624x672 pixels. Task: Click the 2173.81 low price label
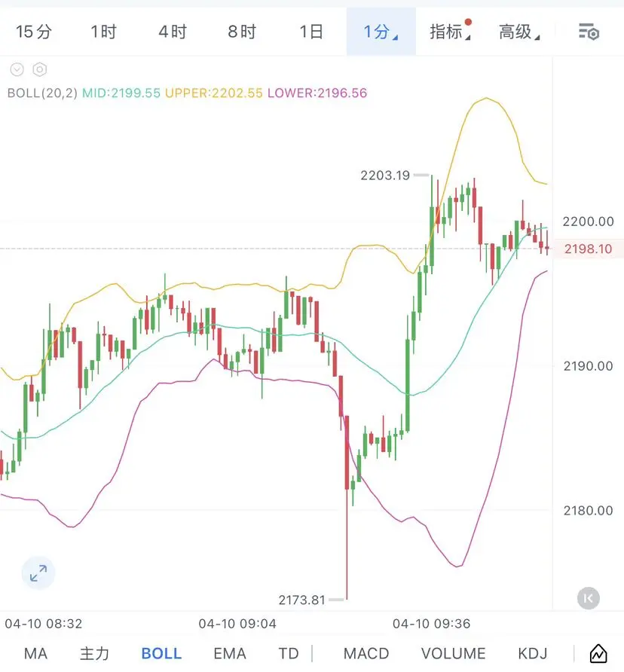(302, 600)
